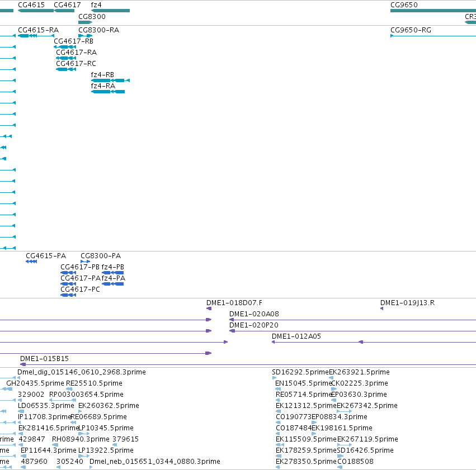476x470 pixels.
Task: Click the 379615 feature label
Action: (125, 439)
